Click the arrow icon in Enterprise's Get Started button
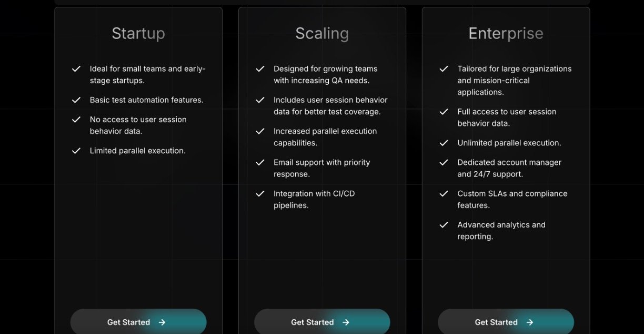The width and height of the screenshot is (644, 334). 530,322
